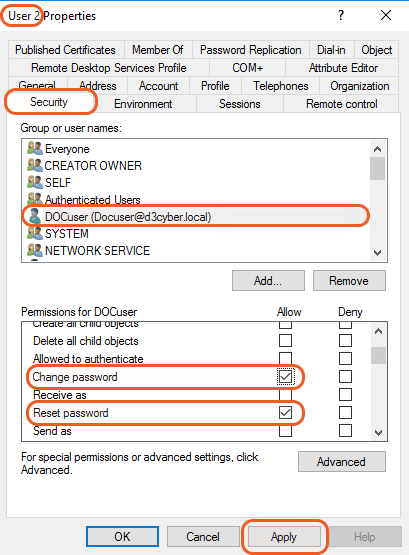409x555 pixels.
Task: Click the Authenticated Users icon
Action: tap(35, 199)
